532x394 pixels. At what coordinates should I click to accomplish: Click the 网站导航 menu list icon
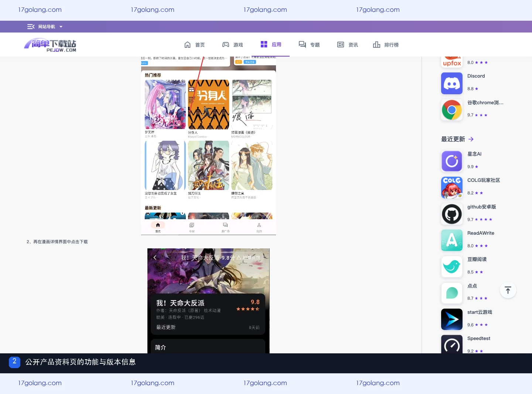coord(31,27)
